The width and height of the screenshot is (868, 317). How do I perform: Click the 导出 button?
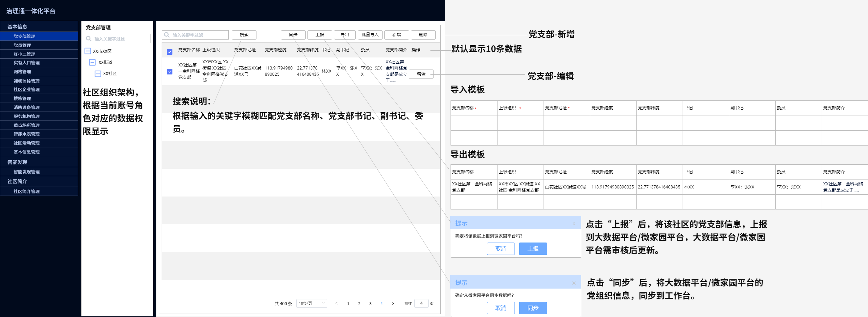coord(345,35)
